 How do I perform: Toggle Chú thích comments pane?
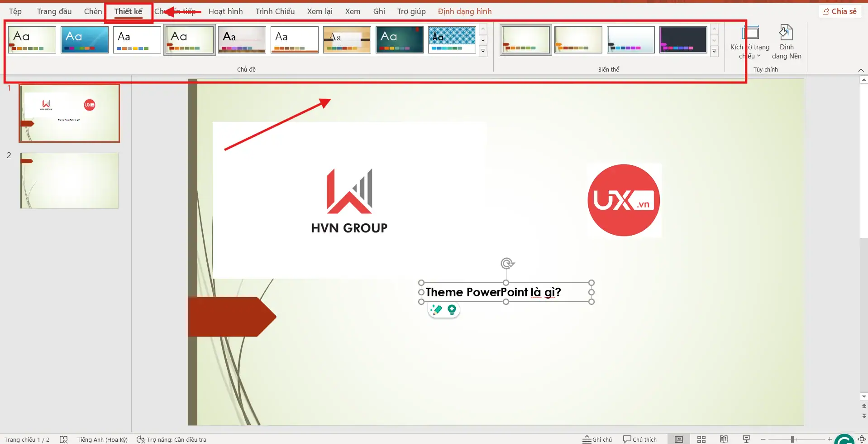coord(640,439)
